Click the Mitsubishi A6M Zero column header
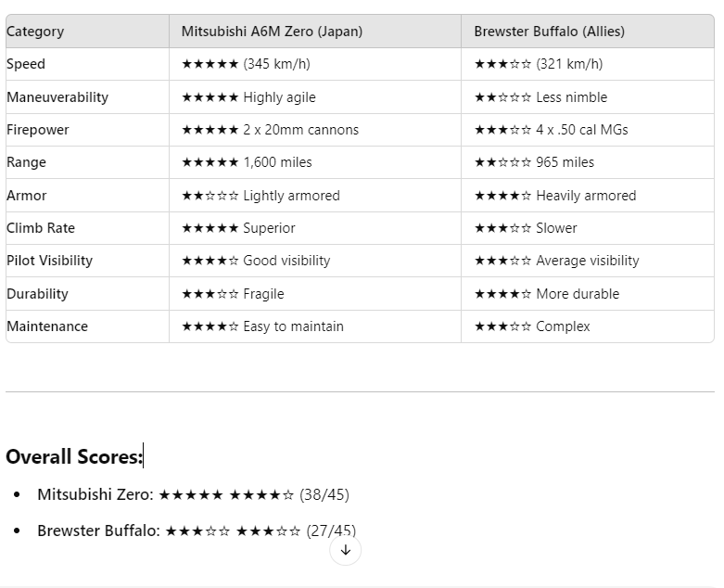 tap(315, 31)
